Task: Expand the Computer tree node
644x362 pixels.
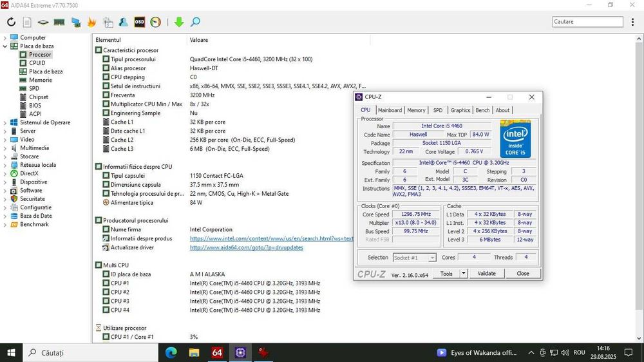Action: point(5,38)
